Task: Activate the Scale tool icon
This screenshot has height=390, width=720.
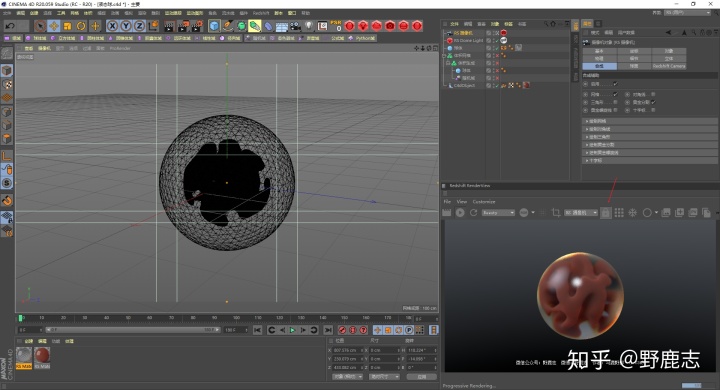Action: click(x=68, y=26)
